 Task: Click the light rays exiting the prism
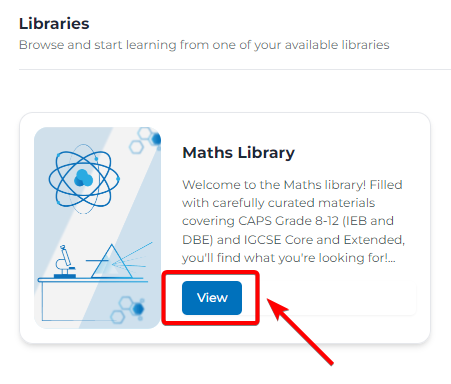[x=132, y=258]
